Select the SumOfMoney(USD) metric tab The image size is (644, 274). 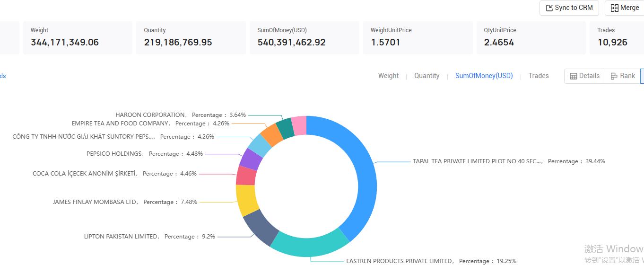click(x=484, y=76)
